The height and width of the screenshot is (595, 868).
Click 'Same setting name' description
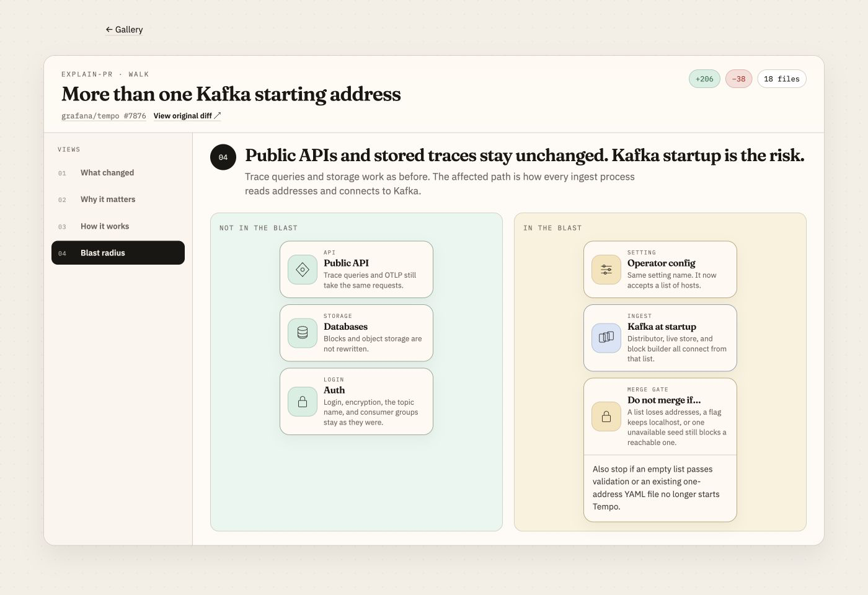pyautogui.click(x=672, y=280)
